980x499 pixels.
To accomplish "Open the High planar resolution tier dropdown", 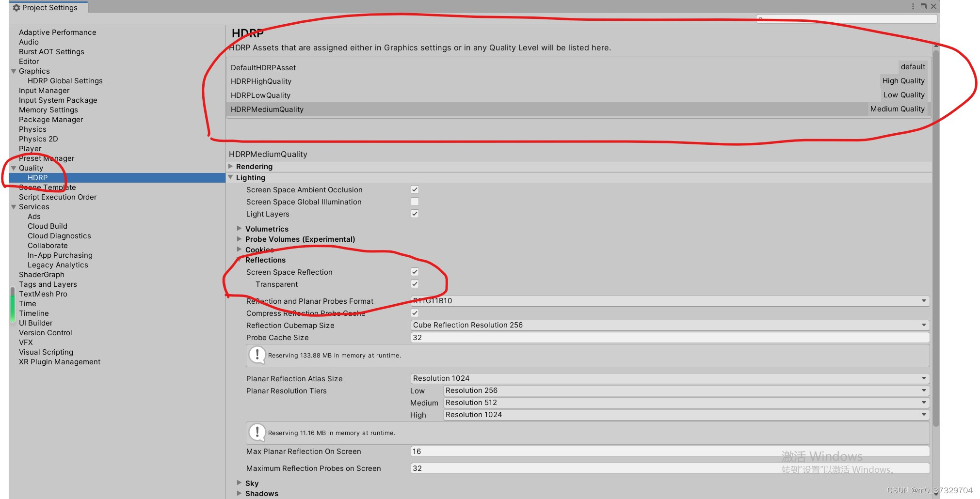I will click(x=686, y=415).
